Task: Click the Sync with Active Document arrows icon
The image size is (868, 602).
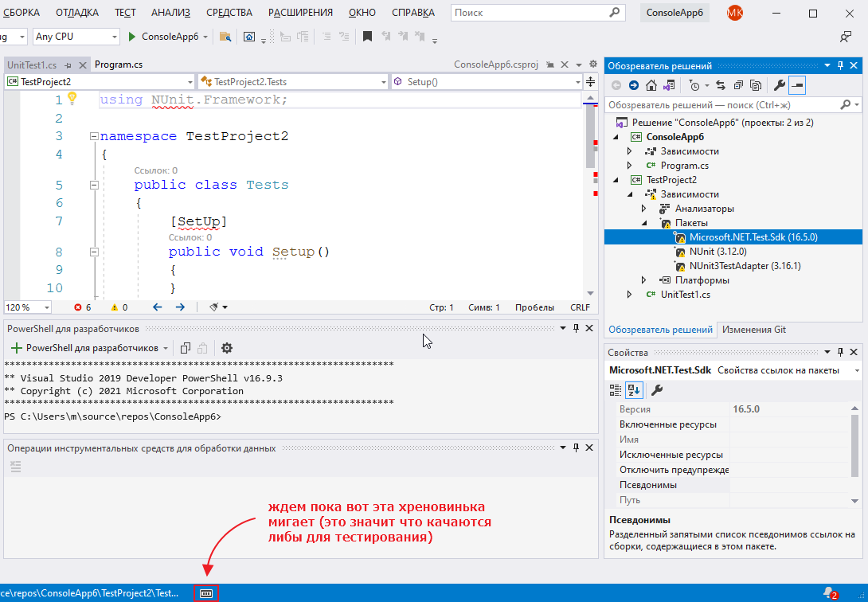Action: tap(721, 85)
